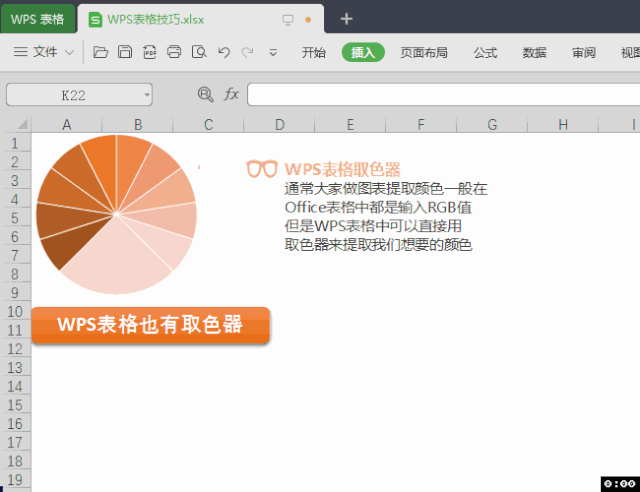Undo the last action
Image resolution: width=640 pixels, height=492 pixels.
[224, 52]
